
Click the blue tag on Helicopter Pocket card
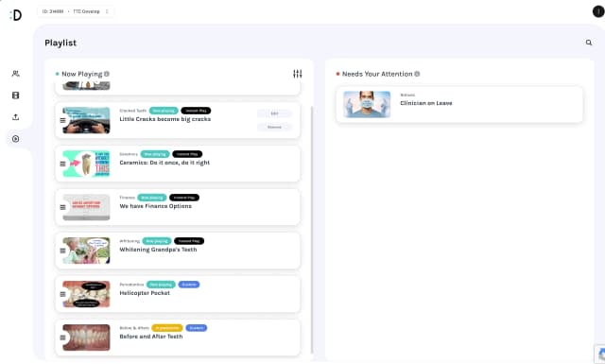tap(189, 285)
